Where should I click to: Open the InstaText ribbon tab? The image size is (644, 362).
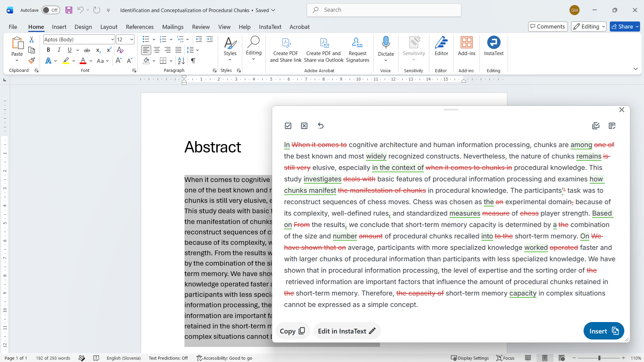(270, 27)
